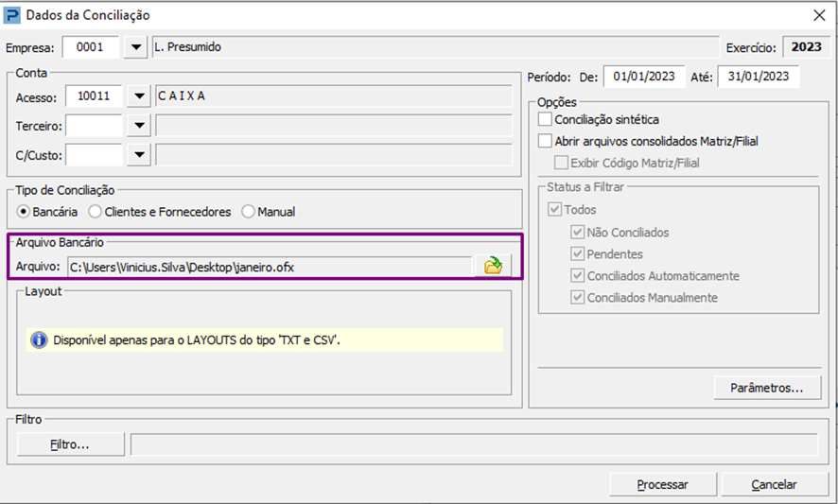Click the Até date field 31/01/2023
The height and width of the screenshot is (504, 838).
coord(759,77)
